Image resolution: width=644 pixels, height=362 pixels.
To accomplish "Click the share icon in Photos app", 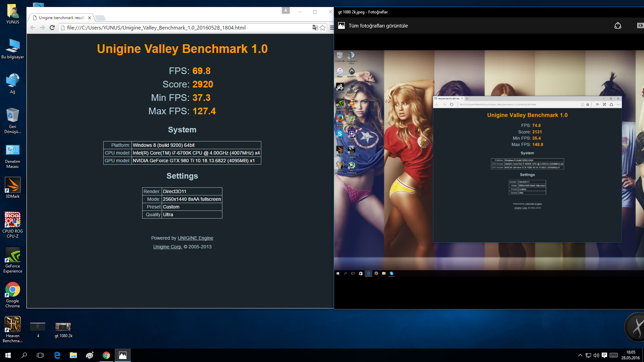I will (x=618, y=26).
